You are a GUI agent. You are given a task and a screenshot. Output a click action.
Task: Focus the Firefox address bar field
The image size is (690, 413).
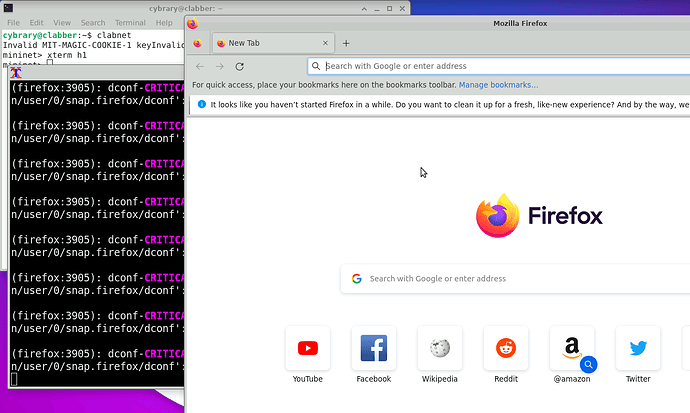pos(499,66)
